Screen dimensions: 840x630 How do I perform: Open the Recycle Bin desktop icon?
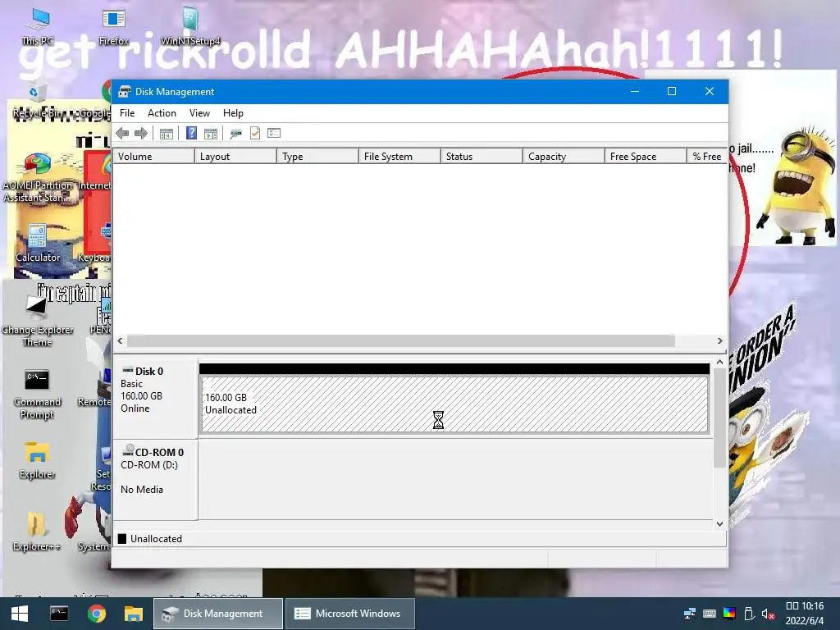pos(36,102)
